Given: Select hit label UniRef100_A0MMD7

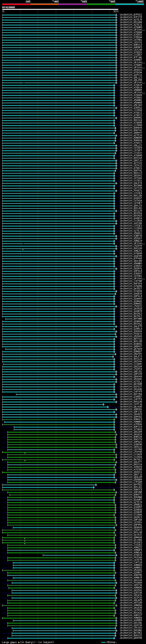Looking at the screenshot, I should click(131, 60).
